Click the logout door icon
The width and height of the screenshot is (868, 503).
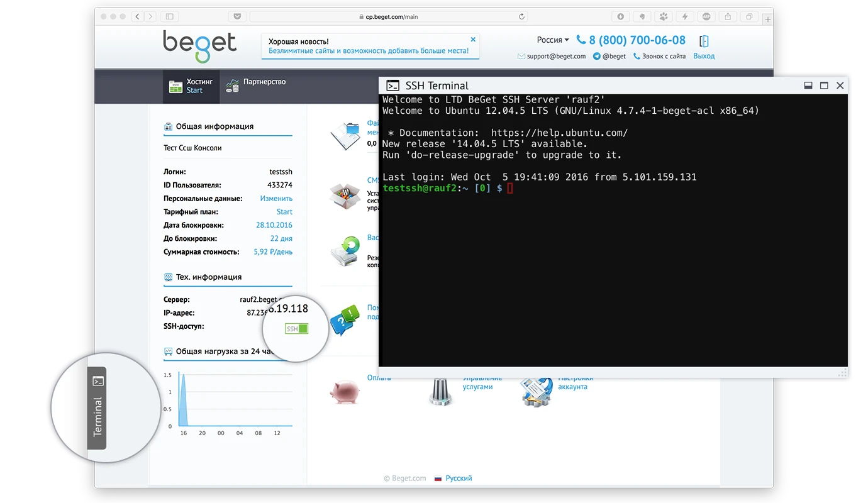[x=704, y=41]
